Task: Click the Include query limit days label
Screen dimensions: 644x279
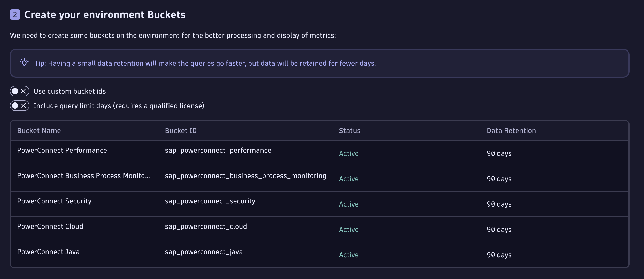Action: (x=119, y=106)
